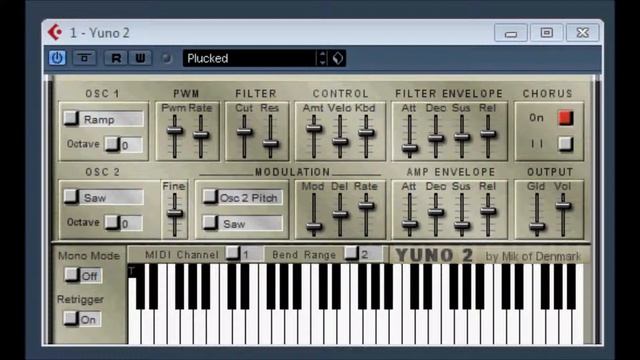Click the Amp Envelope Dec slider handle
This screenshot has height=360, width=640.
coord(436,212)
